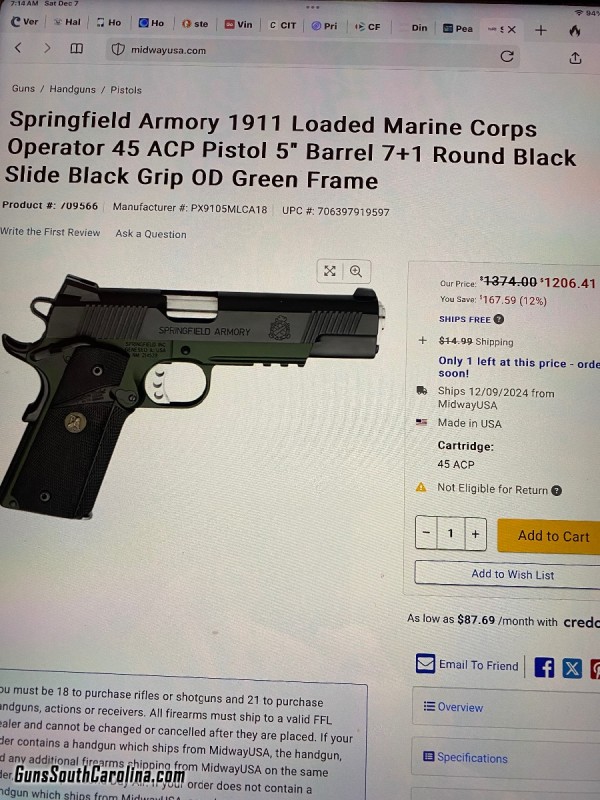Click the magnifier zoom image icon
Screen dimensions: 600x800
[356, 271]
